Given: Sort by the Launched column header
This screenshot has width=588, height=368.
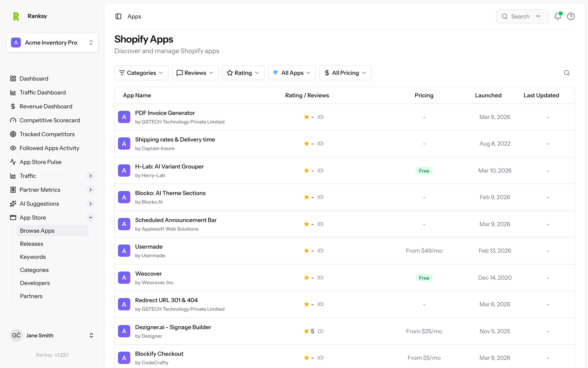Looking at the screenshot, I should [x=488, y=95].
